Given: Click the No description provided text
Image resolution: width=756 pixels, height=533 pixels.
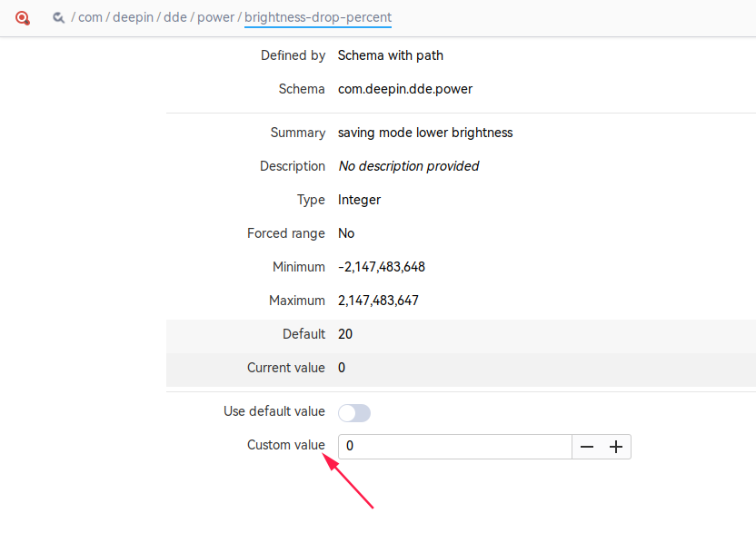Looking at the screenshot, I should pyautogui.click(x=408, y=166).
